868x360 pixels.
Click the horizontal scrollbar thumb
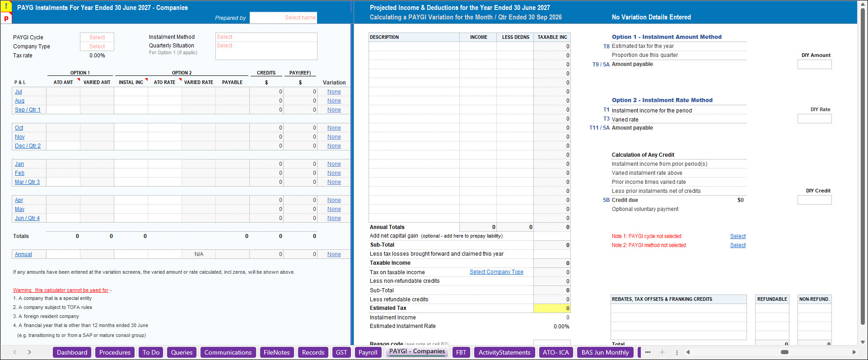pos(784,352)
